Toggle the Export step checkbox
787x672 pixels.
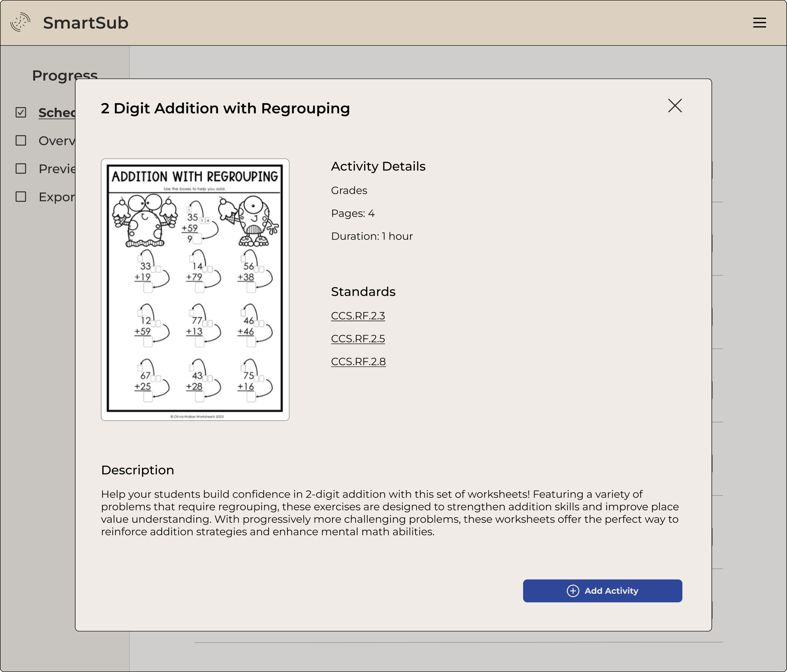coord(21,197)
